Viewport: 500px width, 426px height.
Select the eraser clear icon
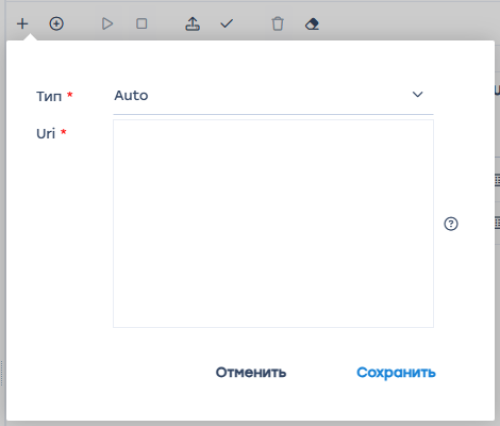[312, 24]
